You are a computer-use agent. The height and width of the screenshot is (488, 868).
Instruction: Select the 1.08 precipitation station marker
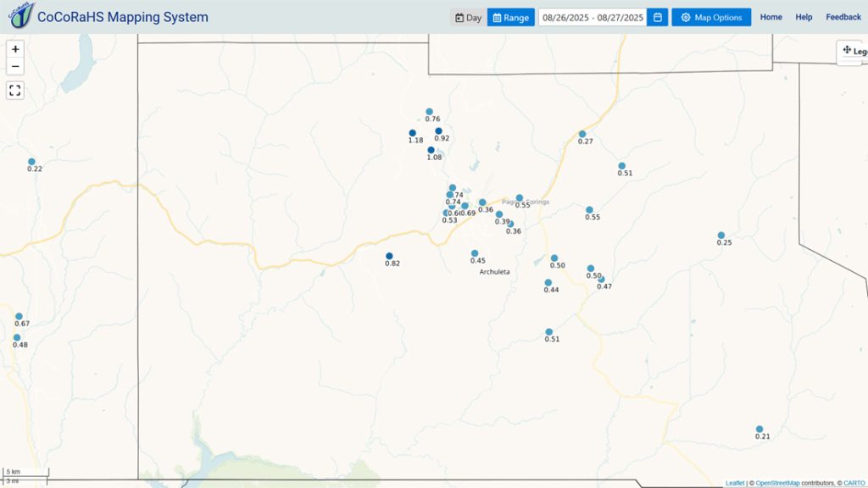[431, 151]
